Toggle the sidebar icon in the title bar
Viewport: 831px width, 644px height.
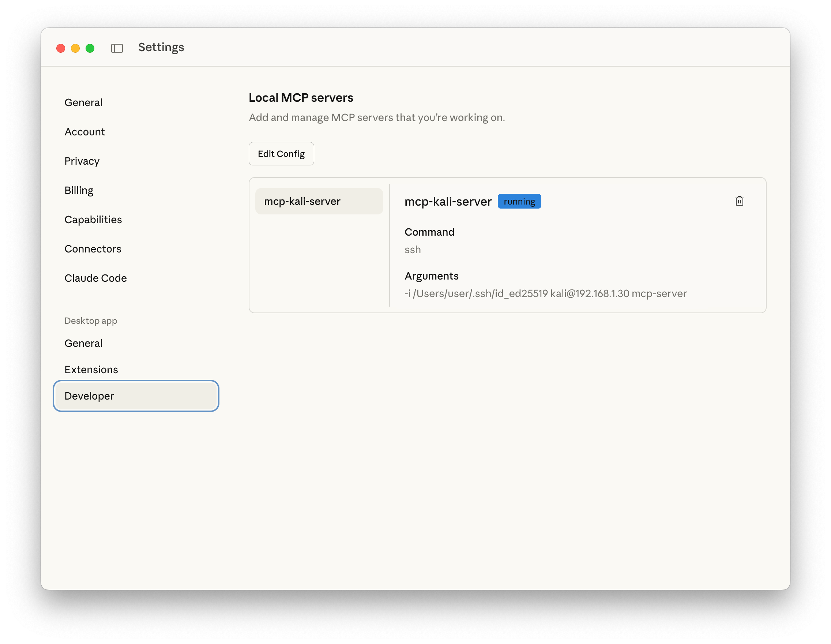pyautogui.click(x=117, y=48)
